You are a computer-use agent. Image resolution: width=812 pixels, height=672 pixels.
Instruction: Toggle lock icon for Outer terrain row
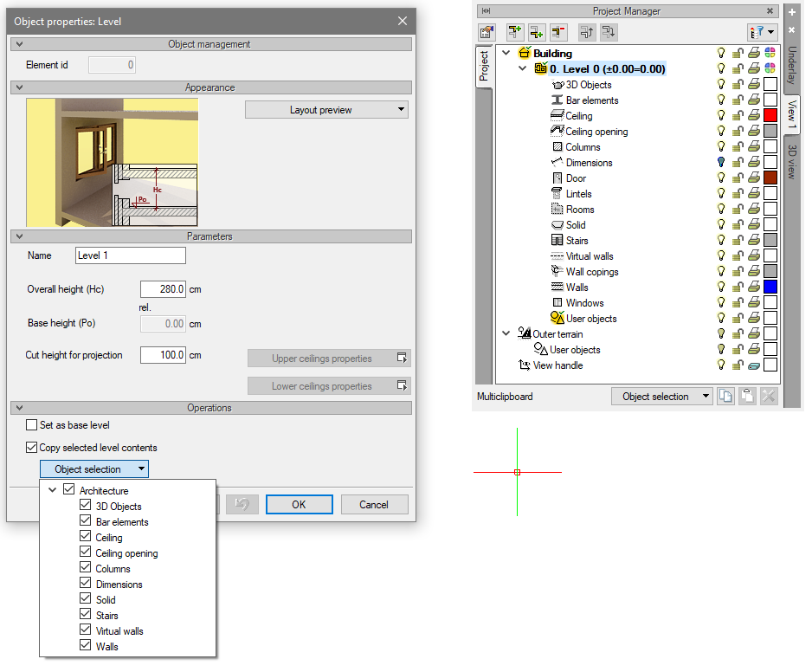pyautogui.click(x=738, y=333)
